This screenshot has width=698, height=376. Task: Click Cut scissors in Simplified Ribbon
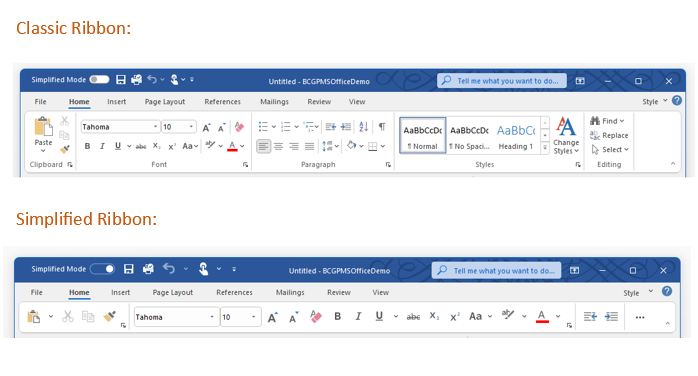(x=68, y=316)
